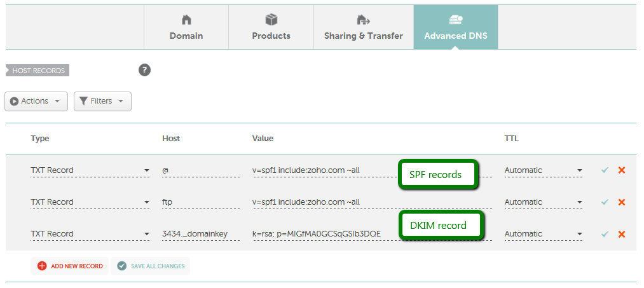Edit the DKIM value field k=rsa
Screen dimensions: 644x288
point(318,234)
